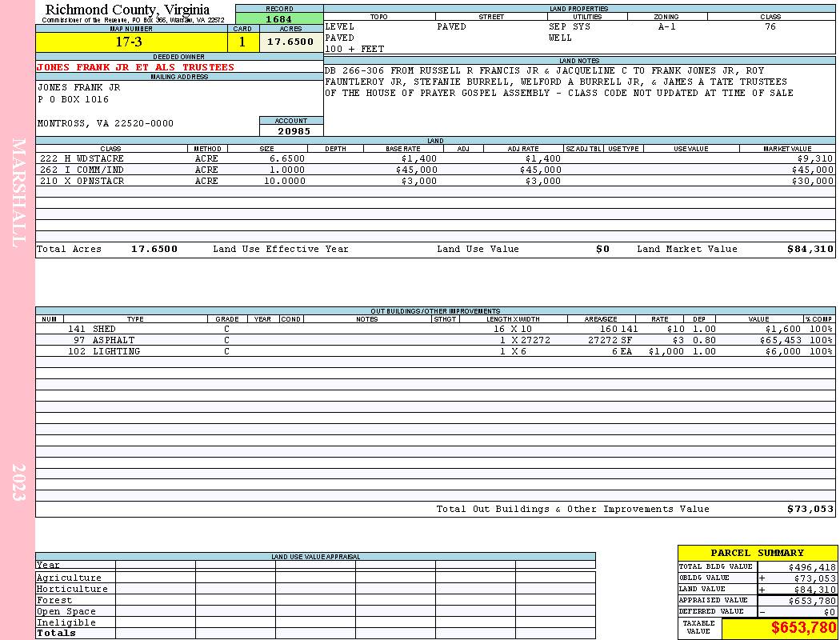
Task: Click MONTROSS, VA 22520-0000 address line
Action: [106, 124]
